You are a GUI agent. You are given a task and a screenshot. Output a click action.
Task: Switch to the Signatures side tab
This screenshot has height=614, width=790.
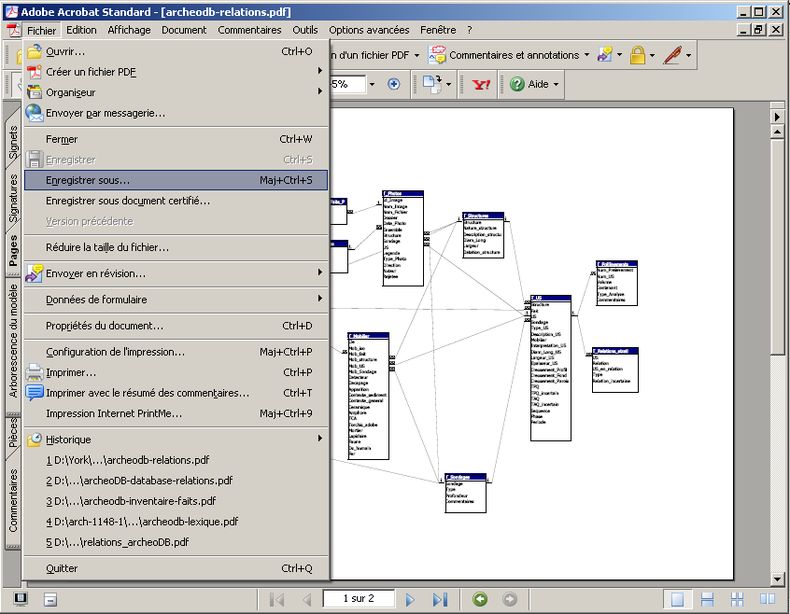point(13,198)
